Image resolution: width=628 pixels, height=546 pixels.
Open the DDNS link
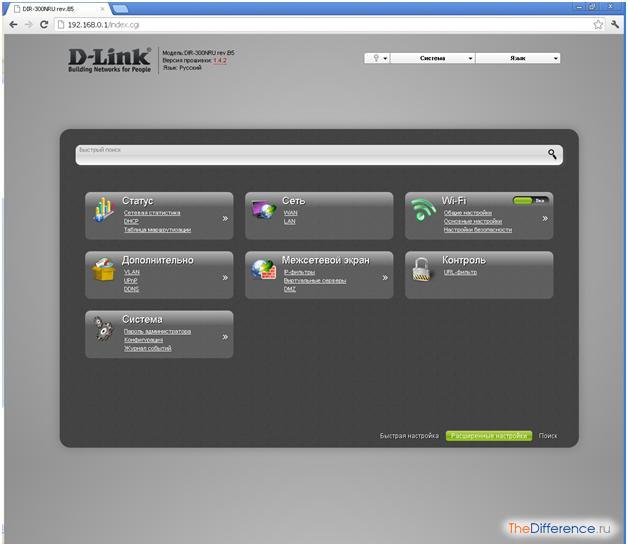pyautogui.click(x=131, y=289)
